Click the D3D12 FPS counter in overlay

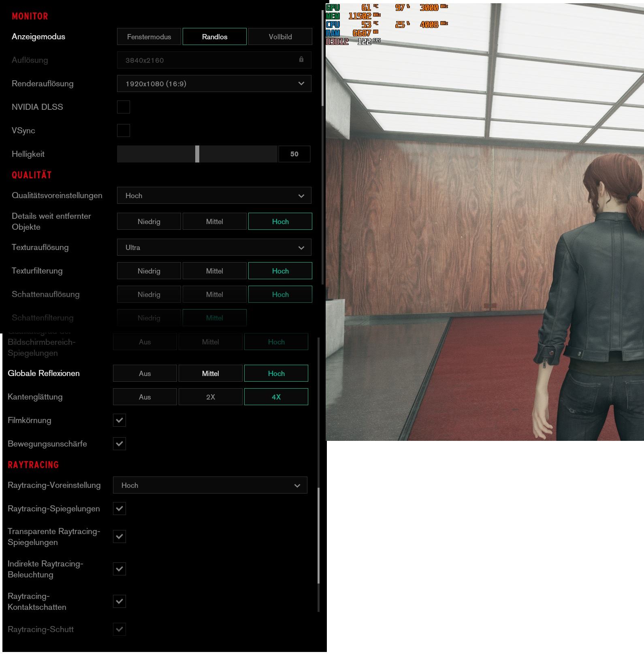pyautogui.click(x=353, y=41)
